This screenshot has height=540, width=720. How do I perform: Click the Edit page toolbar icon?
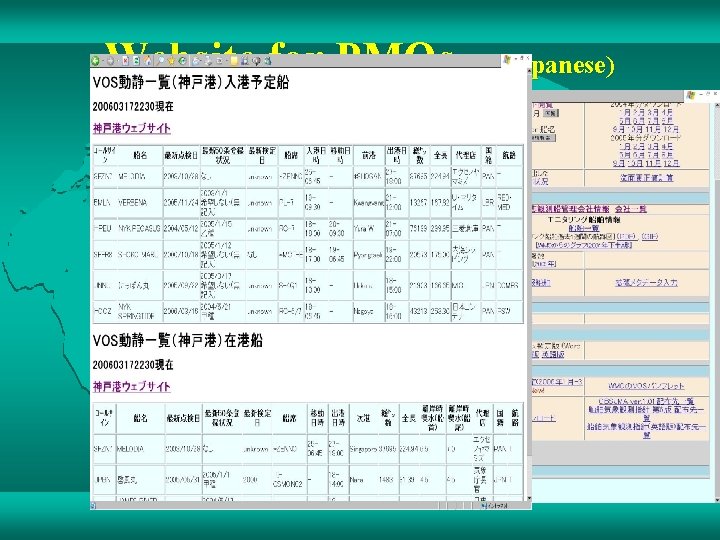[x=219, y=61]
